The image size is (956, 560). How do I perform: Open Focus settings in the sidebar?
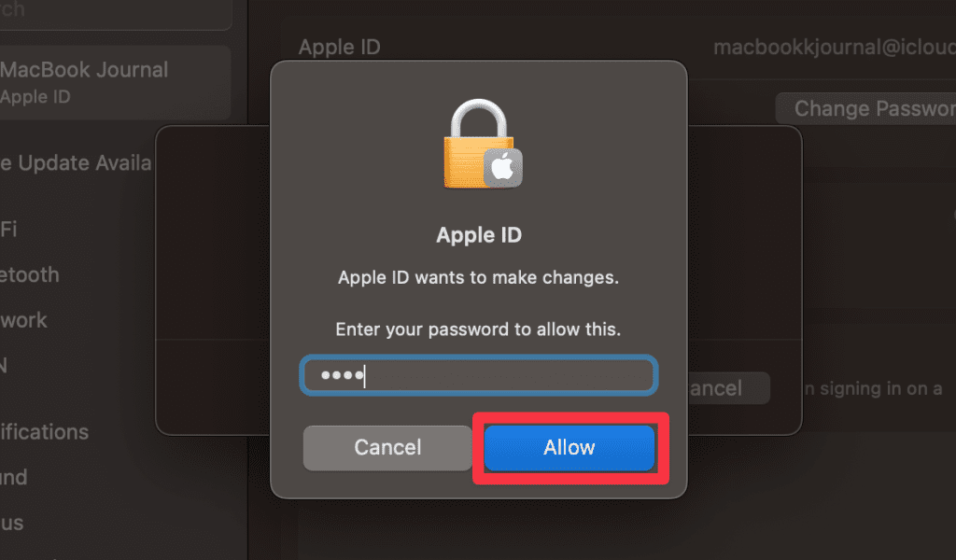pyautogui.click(x=11, y=523)
